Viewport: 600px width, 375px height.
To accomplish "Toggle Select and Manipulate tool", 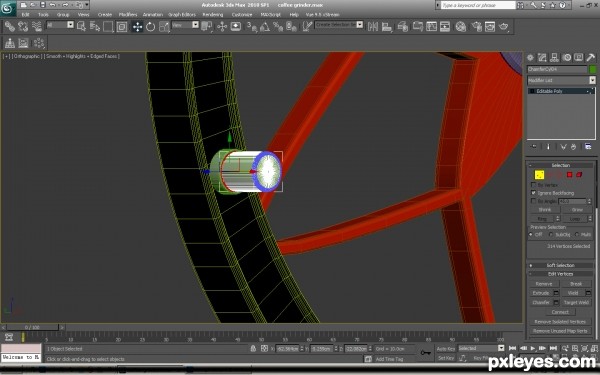I will coord(222,26).
